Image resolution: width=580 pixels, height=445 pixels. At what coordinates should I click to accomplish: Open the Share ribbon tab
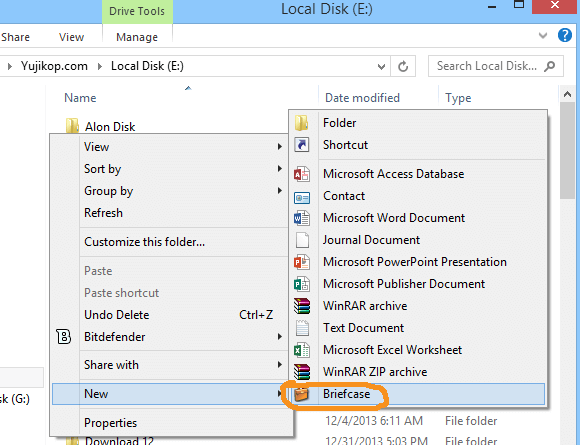[x=15, y=37]
